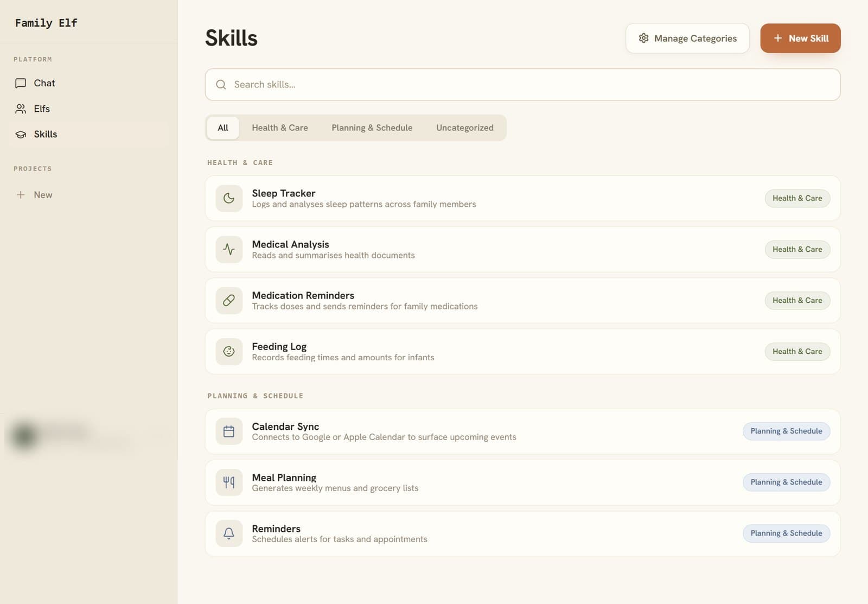The image size is (868, 604).
Task: Click the pulse icon for Medical Analysis
Action: click(x=229, y=249)
